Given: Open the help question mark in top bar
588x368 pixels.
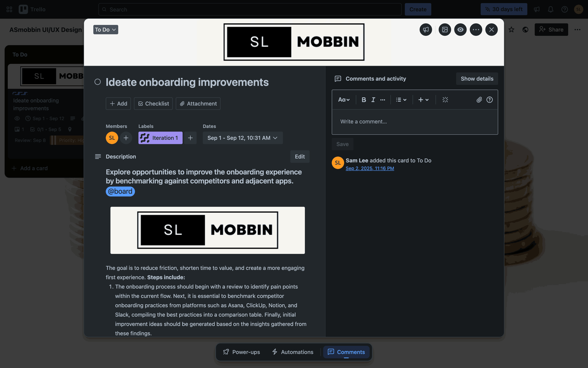Looking at the screenshot, I should 564,10.
